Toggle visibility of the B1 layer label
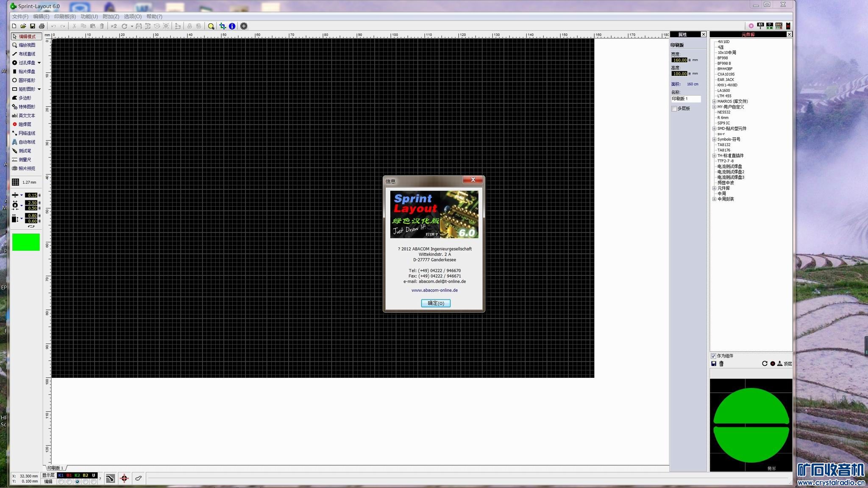The width and height of the screenshot is (868, 488). [69, 475]
